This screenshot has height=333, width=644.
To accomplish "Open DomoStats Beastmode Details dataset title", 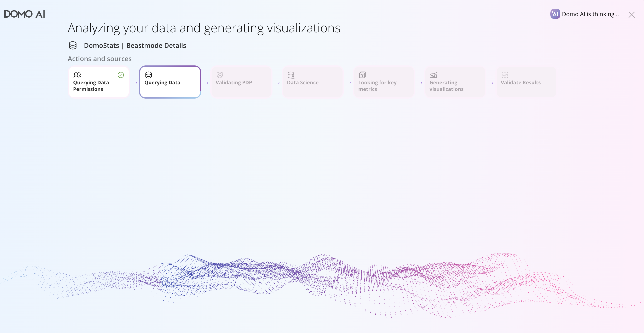I will click(x=135, y=46).
